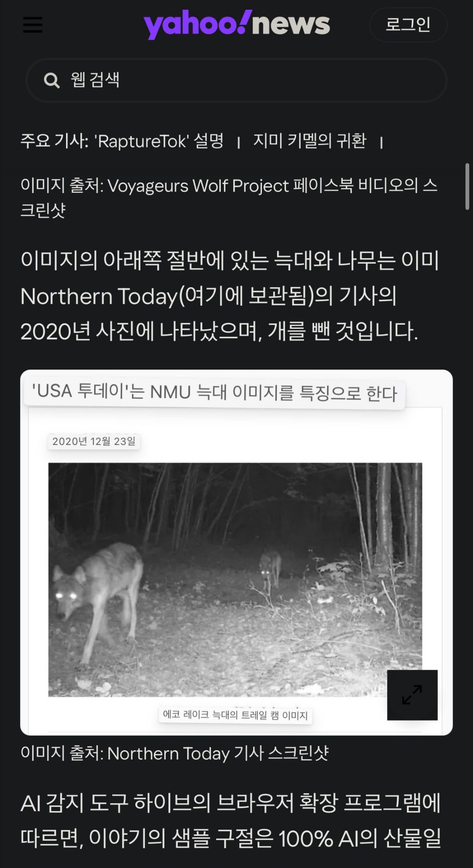Image resolution: width=473 pixels, height=868 pixels.
Task: Select the three-line menu icon at top left
Action: (x=32, y=25)
